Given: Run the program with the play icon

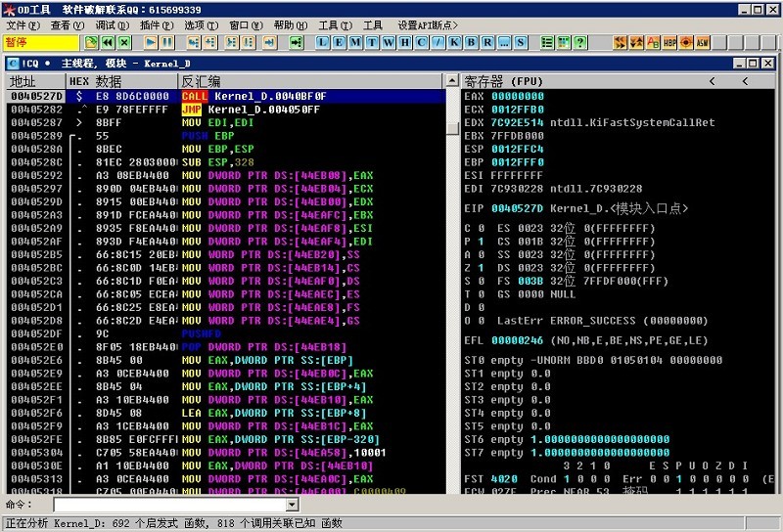Looking at the screenshot, I should (151, 42).
